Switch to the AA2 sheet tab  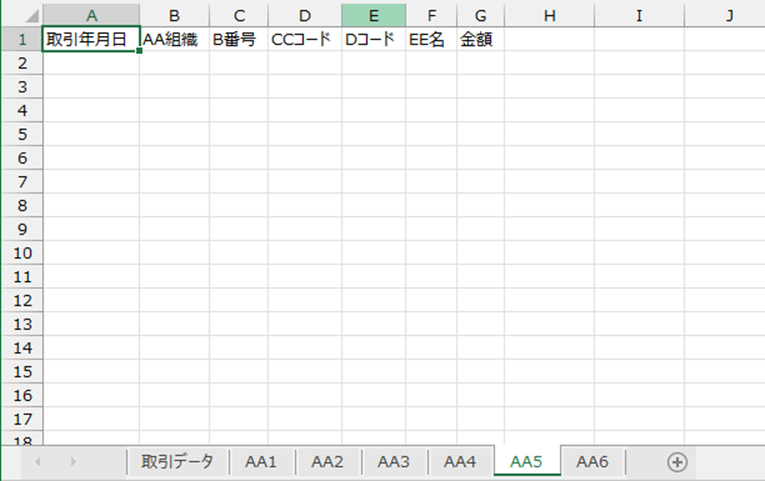pos(327,462)
